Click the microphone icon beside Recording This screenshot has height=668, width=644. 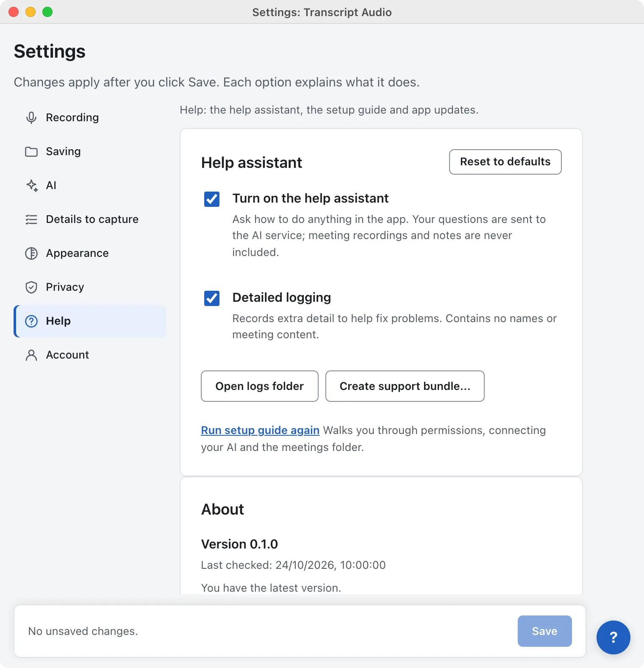(x=31, y=117)
